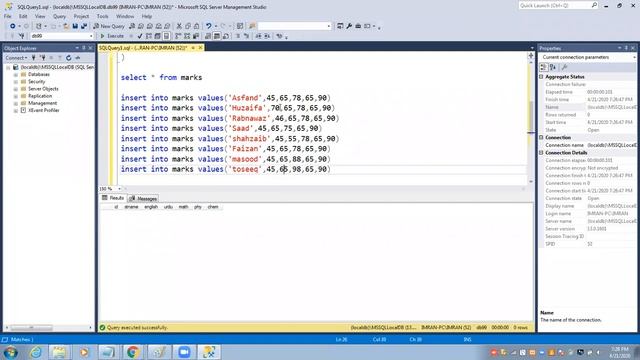The height and width of the screenshot is (360, 640).
Task: Open the Query menu
Action: point(59,16)
